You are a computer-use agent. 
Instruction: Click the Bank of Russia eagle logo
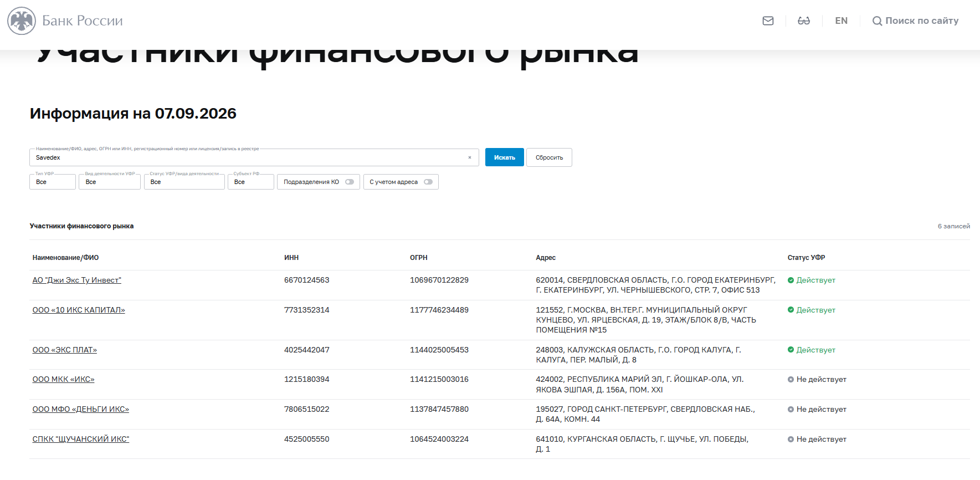22,21
